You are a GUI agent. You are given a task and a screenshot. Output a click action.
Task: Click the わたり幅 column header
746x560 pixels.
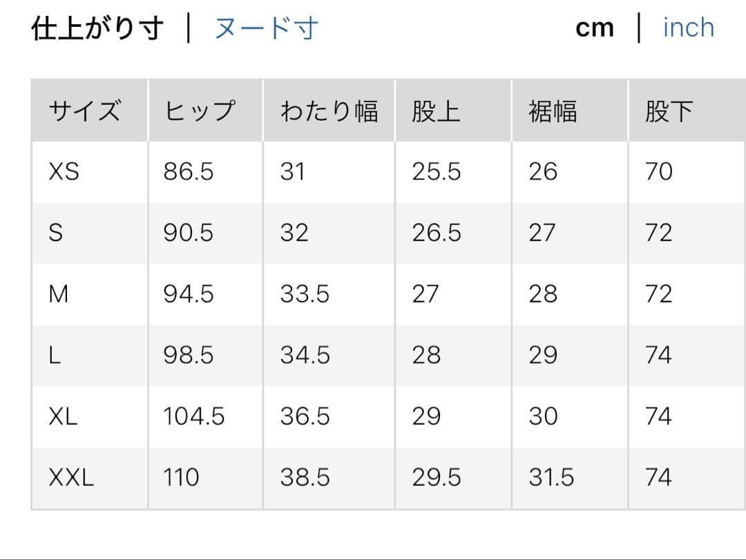[x=329, y=111]
